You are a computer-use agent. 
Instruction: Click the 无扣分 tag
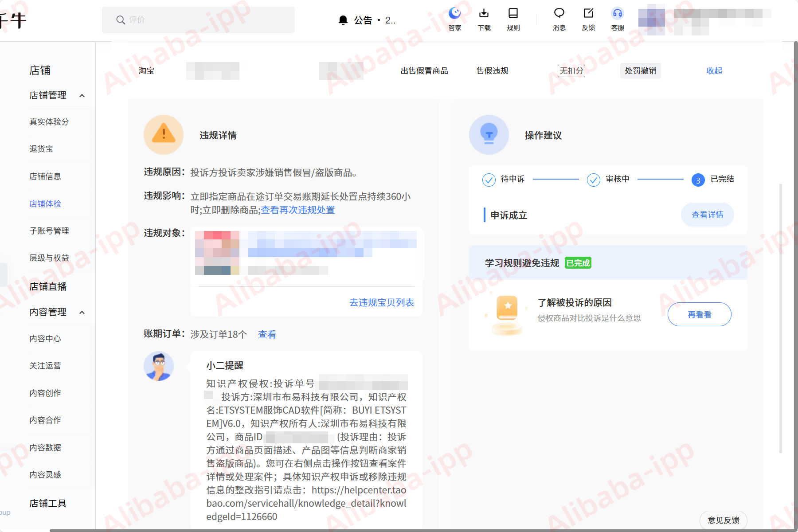tap(571, 71)
